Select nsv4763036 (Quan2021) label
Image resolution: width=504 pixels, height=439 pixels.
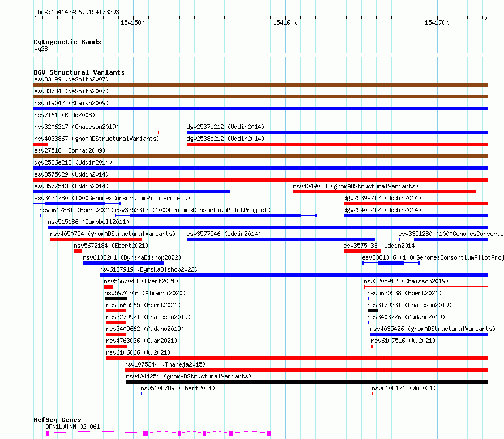[x=142, y=341]
